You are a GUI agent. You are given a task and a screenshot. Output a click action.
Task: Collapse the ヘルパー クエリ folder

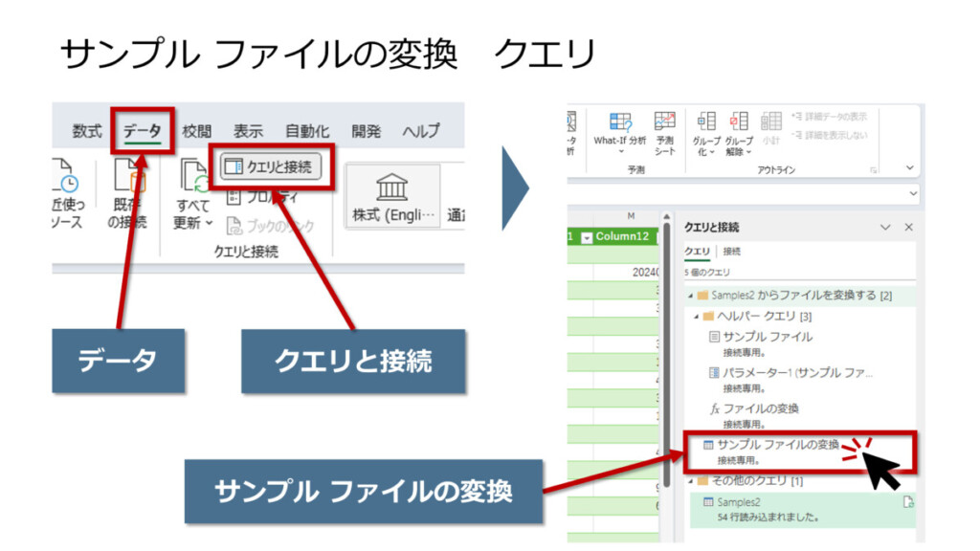point(698,316)
